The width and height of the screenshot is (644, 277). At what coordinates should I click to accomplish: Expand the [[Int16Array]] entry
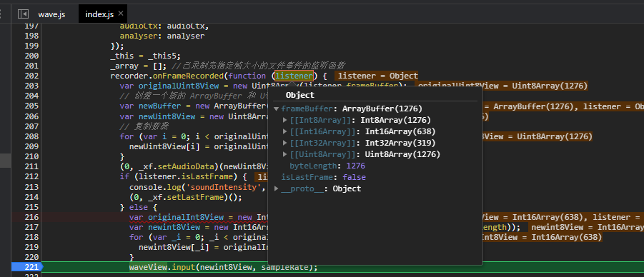(285, 132)
